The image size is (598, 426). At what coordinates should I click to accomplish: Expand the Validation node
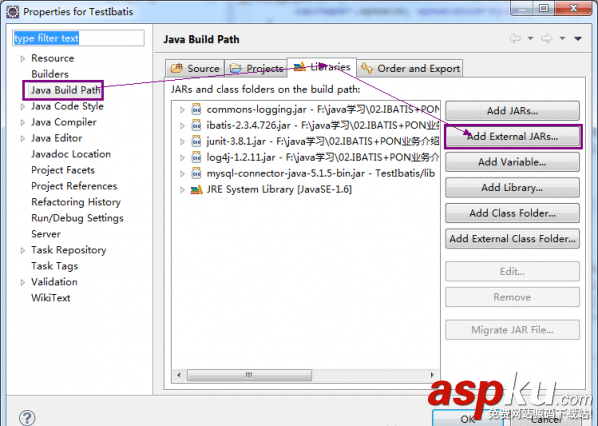pos(23,282)
